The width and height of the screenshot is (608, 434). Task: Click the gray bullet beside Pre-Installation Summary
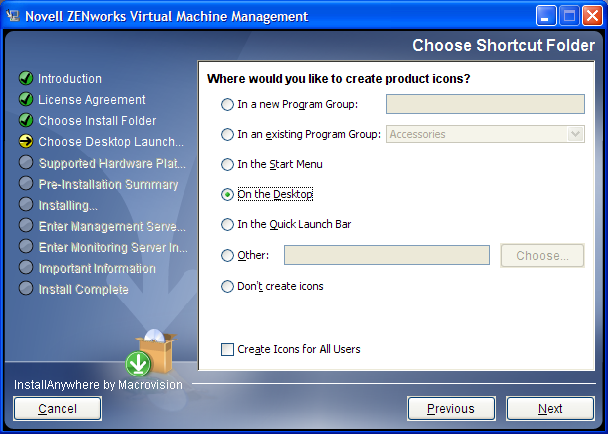[26, 184]
